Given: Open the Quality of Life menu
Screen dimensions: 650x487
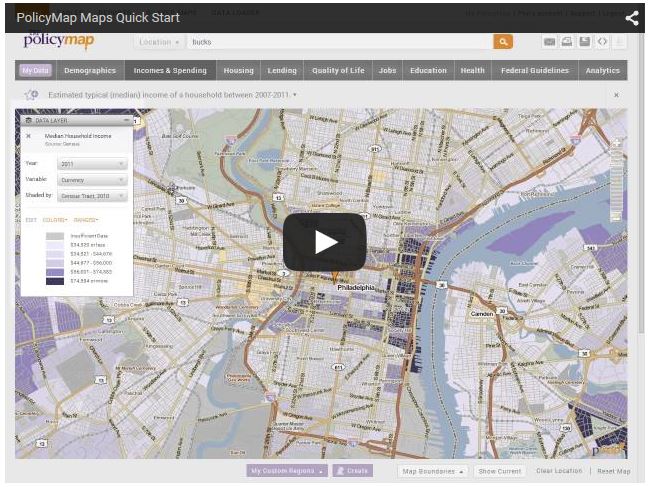Looking at the screenshot, I should tap(338, 70).
